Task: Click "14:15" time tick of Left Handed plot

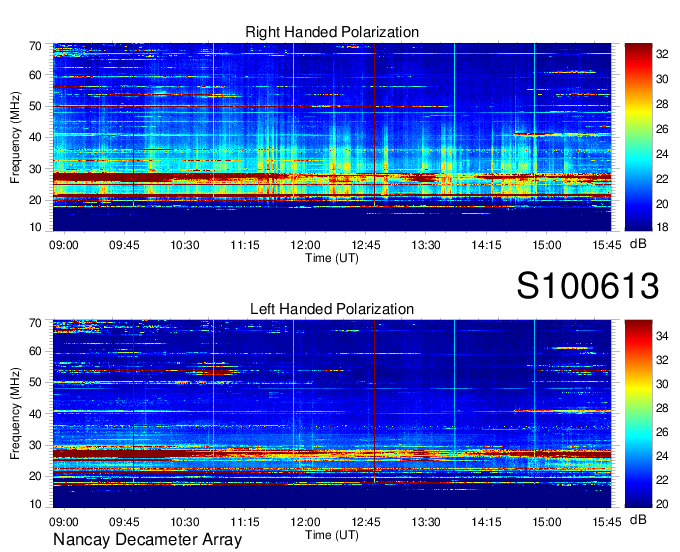Action: (486, 522)
